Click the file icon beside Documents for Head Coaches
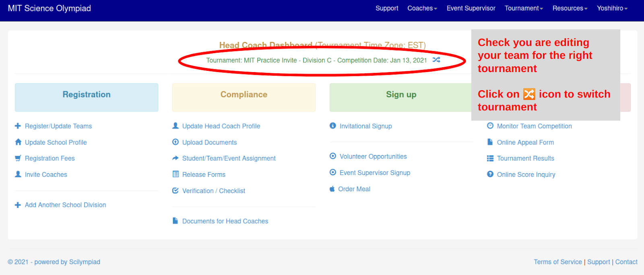Image resolution: width=644 pixels, height=275 pixels. click(175, 221)
